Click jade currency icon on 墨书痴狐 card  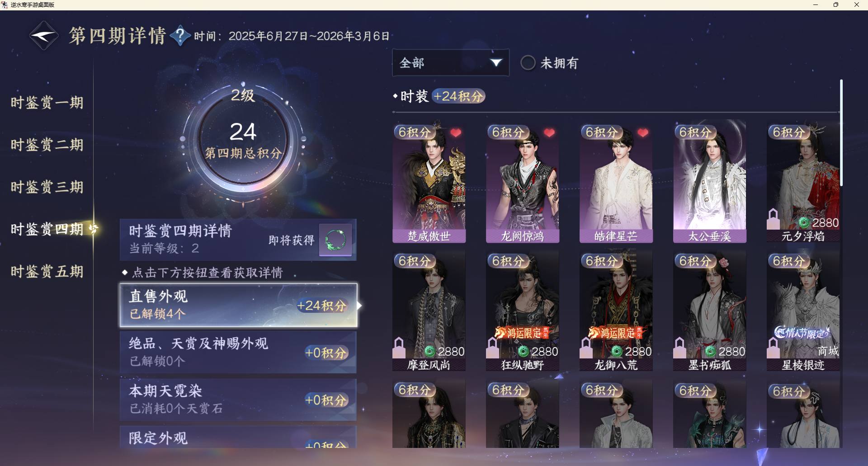coord(711,351)
